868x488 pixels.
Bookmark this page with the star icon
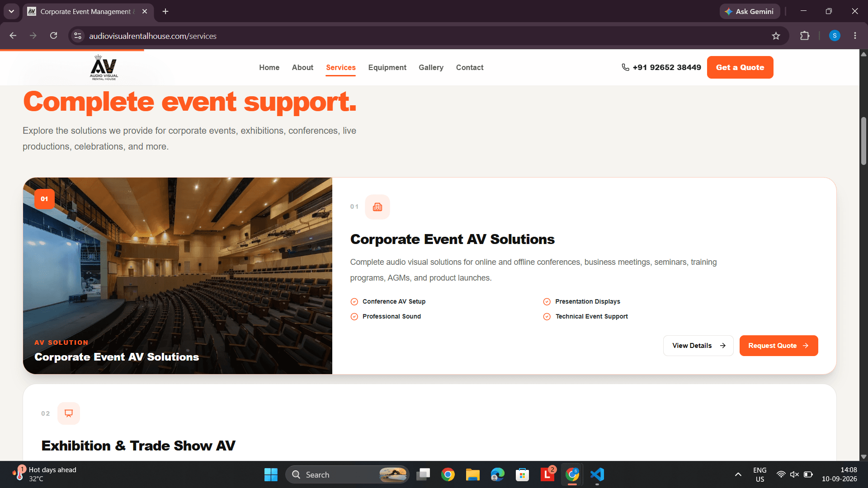point(776,36)
